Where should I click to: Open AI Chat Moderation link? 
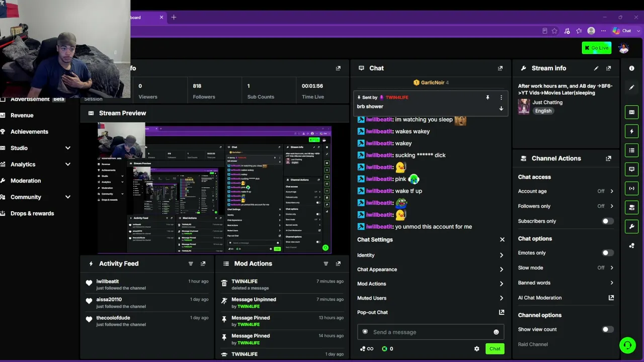point(566,298)
